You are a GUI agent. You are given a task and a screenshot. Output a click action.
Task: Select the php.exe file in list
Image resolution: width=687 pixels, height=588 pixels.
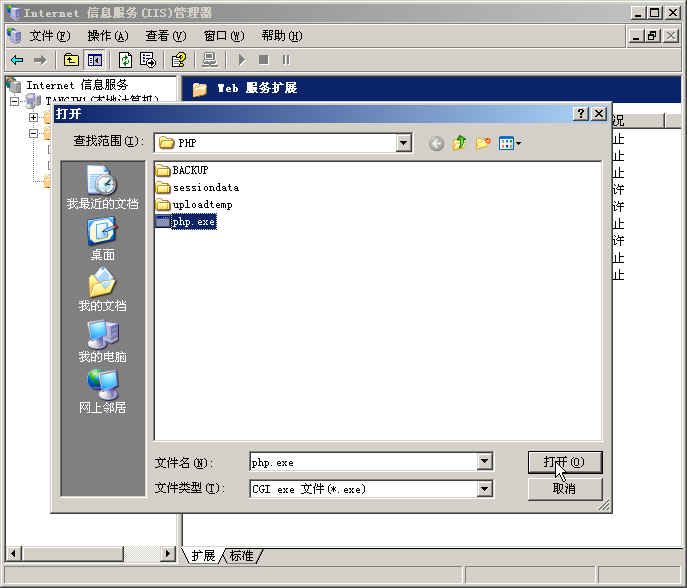coord(193,222)
